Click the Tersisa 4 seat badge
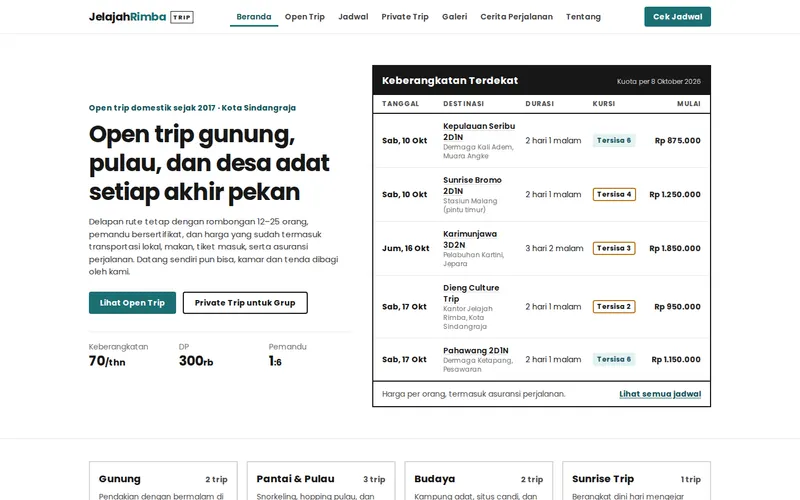 click(x=614, y=194)
